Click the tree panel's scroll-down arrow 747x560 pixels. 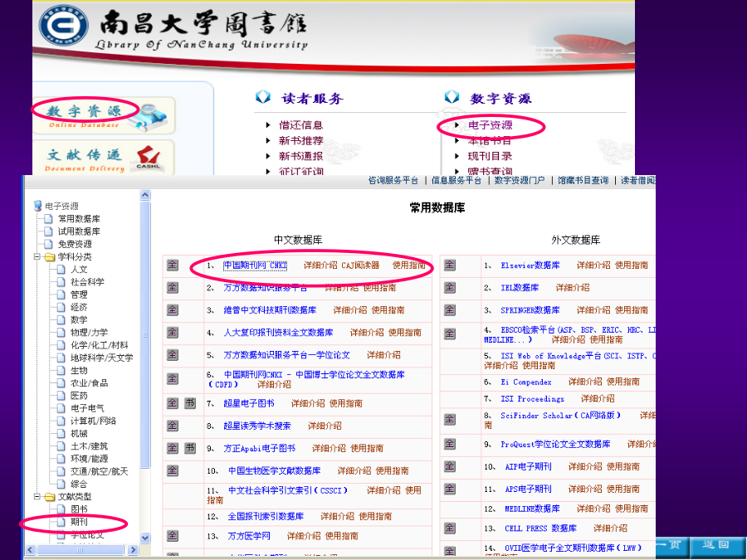click(x=145, y=538)
